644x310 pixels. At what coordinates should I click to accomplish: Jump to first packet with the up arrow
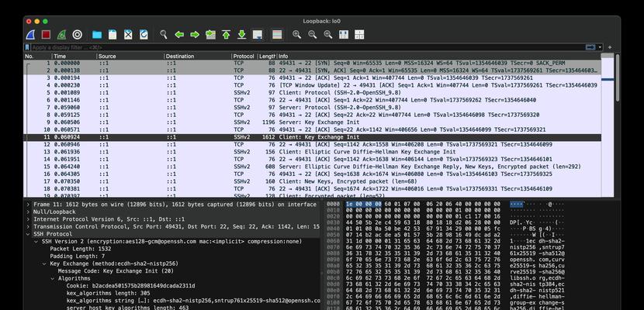pyautogui.click(x=226, y=35)
